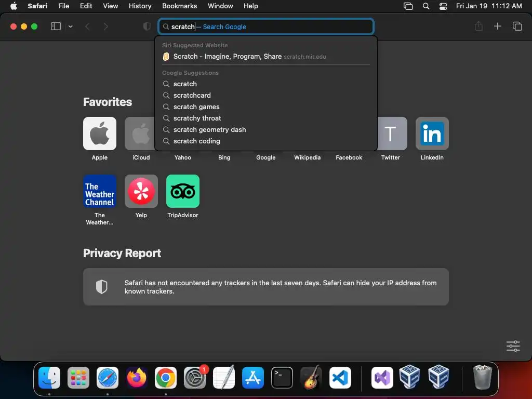The width and height of the screenshot is (532, 399).
Task: Open the Bookmarks menu
Action: click(179, 6)
